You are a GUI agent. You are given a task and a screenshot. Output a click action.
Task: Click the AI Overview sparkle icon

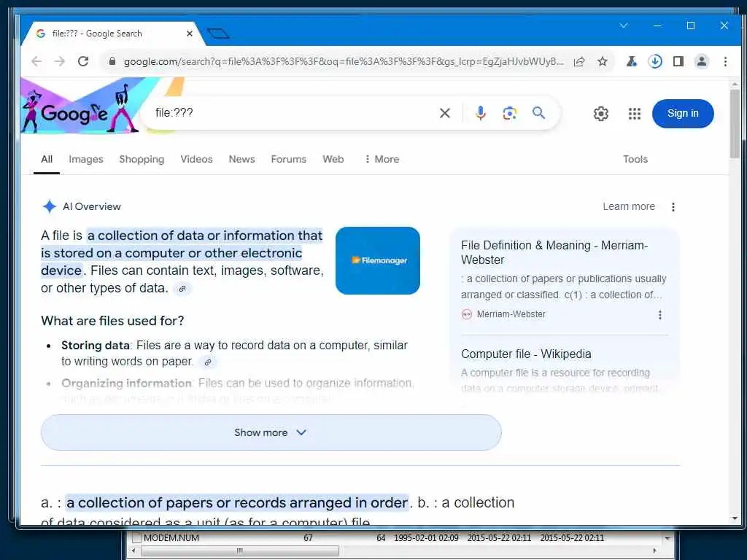click(49, 206)
